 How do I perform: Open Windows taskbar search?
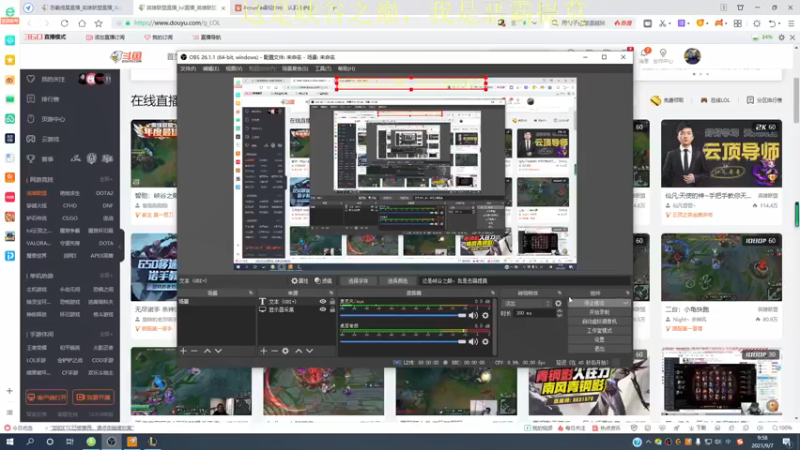(x=30, y=442)
